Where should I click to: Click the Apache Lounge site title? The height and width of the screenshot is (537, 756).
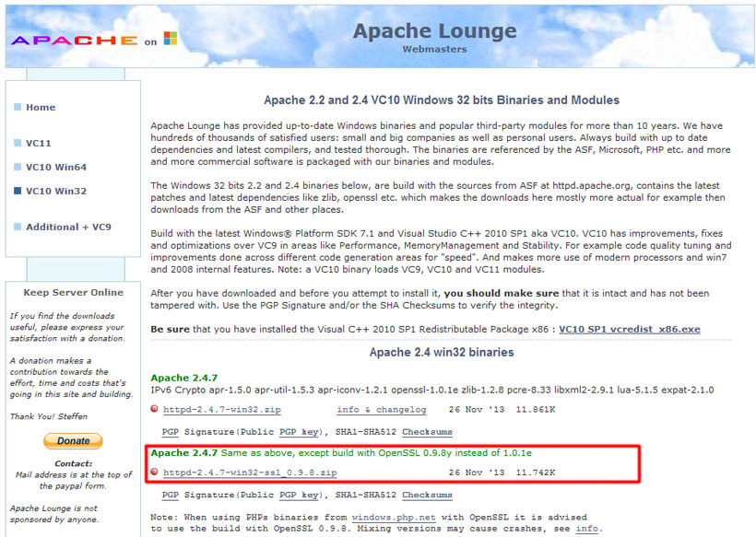(x=434, y=30)
